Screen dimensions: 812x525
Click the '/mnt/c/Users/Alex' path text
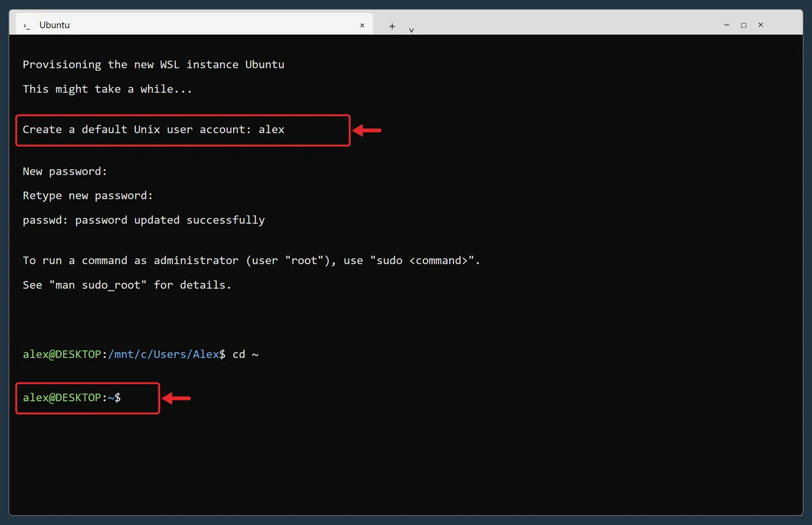coord(164,354)
